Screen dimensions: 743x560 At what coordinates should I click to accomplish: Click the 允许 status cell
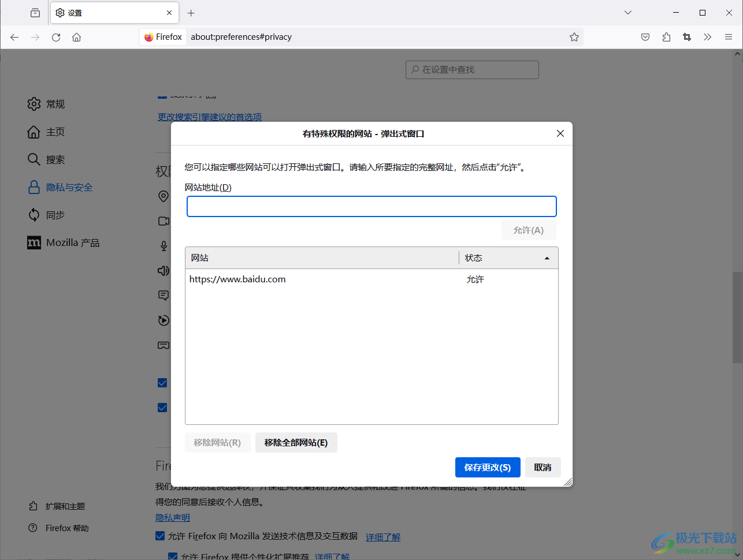(x=475, y=279)
